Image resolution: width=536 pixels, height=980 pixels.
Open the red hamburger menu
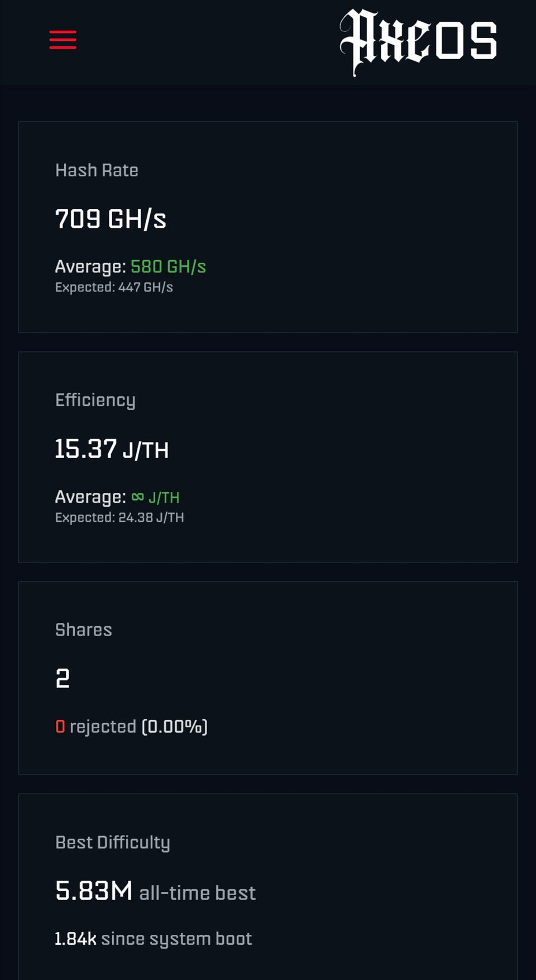[63, 40]
